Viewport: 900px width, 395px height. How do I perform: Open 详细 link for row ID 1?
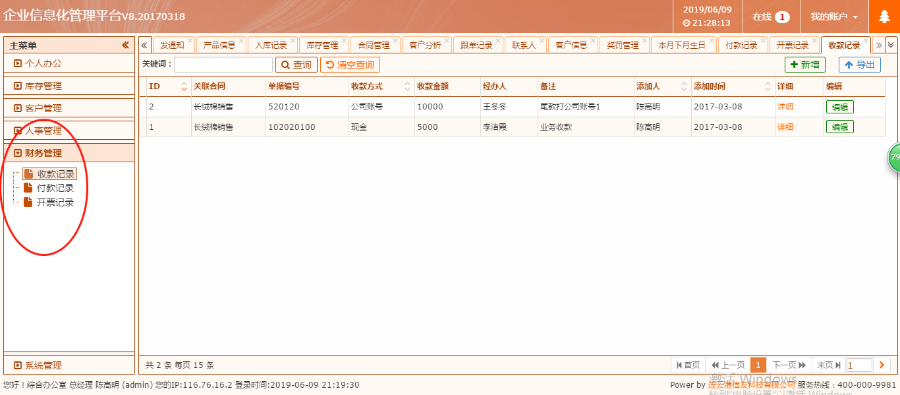click(785, 127)
